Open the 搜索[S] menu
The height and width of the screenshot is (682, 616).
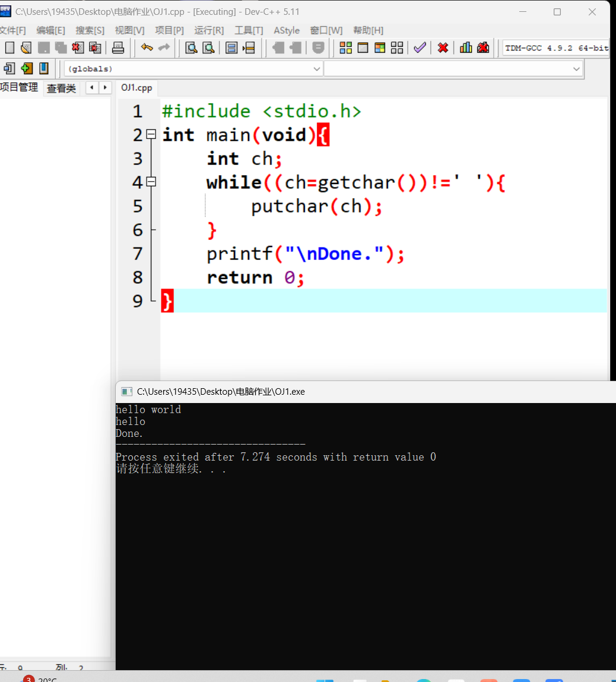(90, 30)
